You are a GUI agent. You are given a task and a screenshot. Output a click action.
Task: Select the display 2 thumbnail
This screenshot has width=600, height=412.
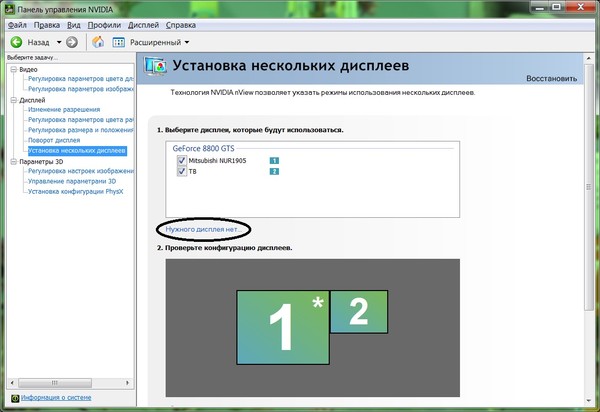359,311
